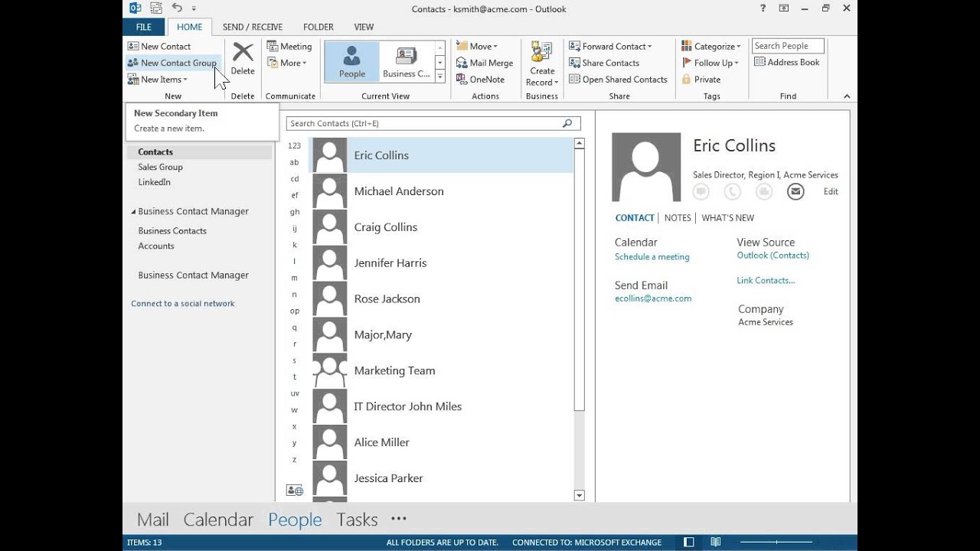Screen dimensions: 980x551
Task: Edit Eric Collins contact
Action: [831, 192]
